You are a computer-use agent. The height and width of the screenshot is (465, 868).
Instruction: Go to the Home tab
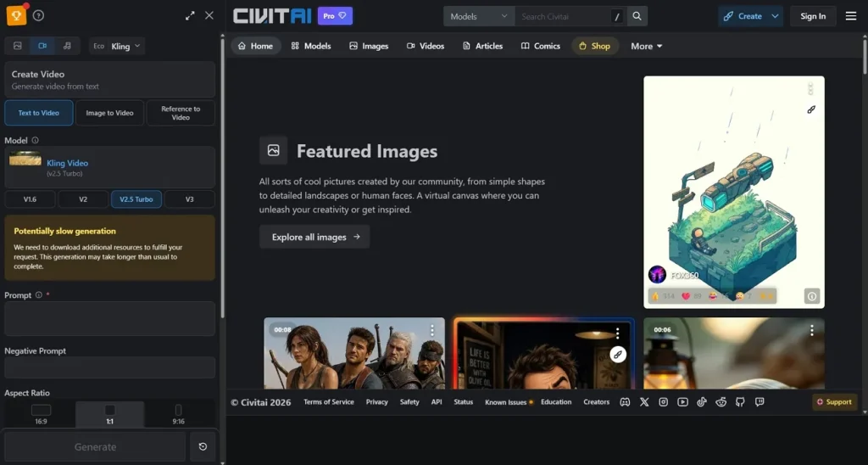click(x=256, y=46)
